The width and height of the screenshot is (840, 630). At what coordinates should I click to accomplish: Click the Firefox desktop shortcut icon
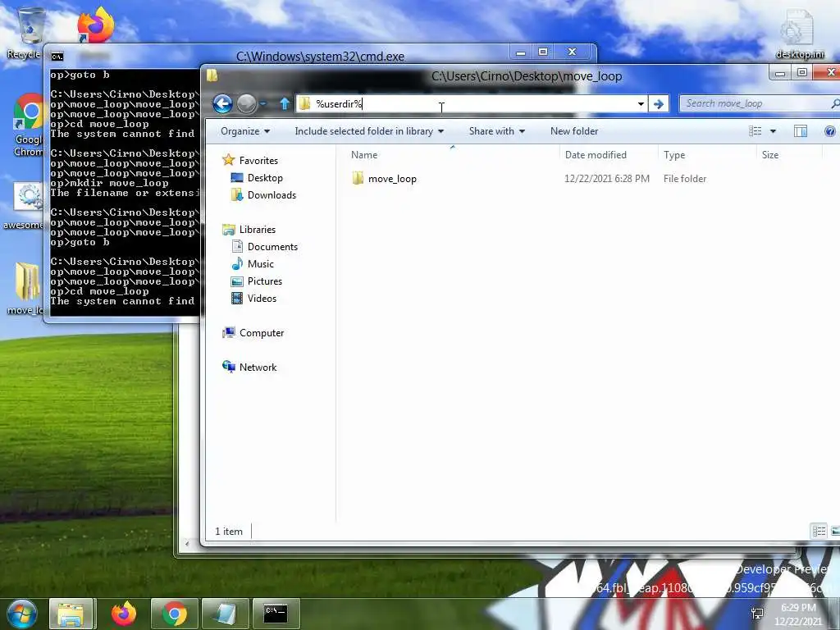[95, 25]
